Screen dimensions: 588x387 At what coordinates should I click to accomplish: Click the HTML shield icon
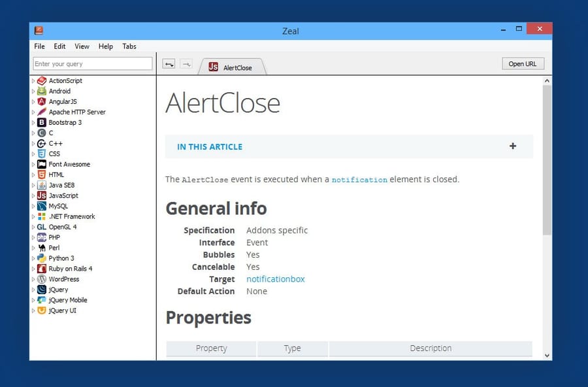coord(42,175)
